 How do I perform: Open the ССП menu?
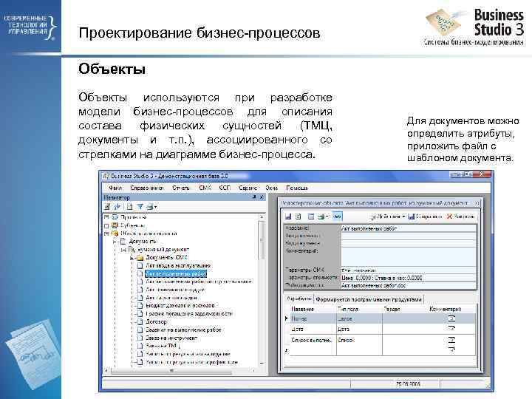coord(225,188)
